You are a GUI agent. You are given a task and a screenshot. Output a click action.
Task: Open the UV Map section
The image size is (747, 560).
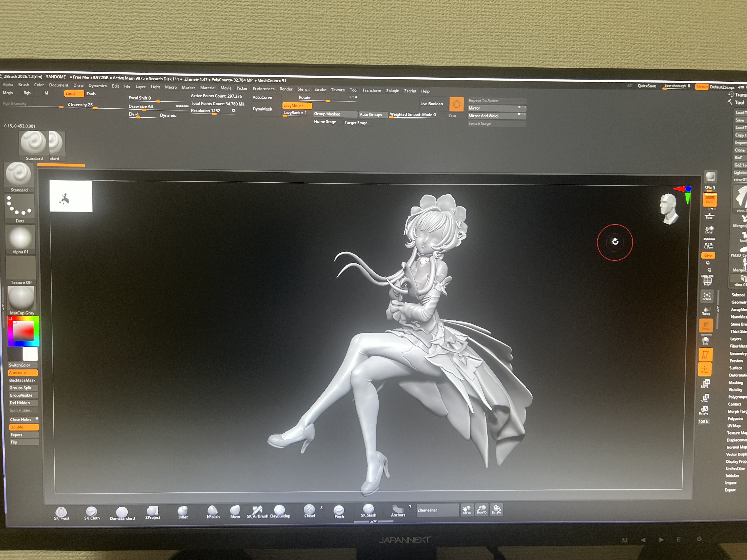click(x=734, y=426)
